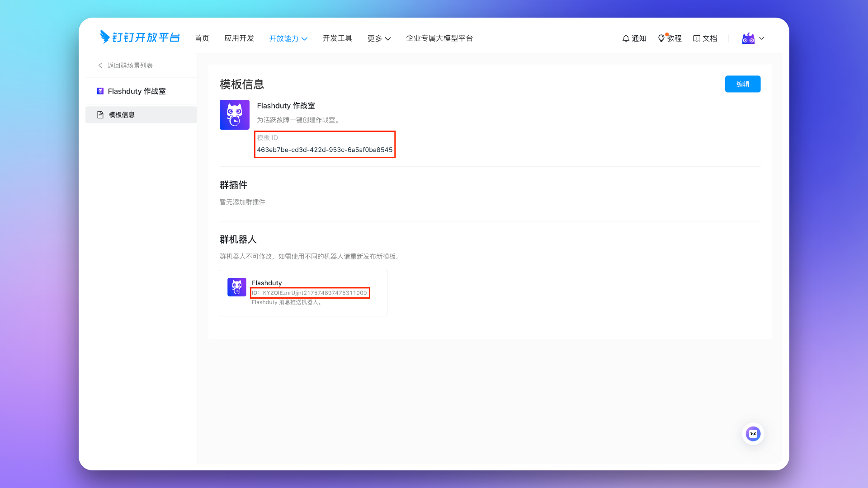Click the user avatar in header
The width and height of the screenshot is (868, 488).
point(748,38)
